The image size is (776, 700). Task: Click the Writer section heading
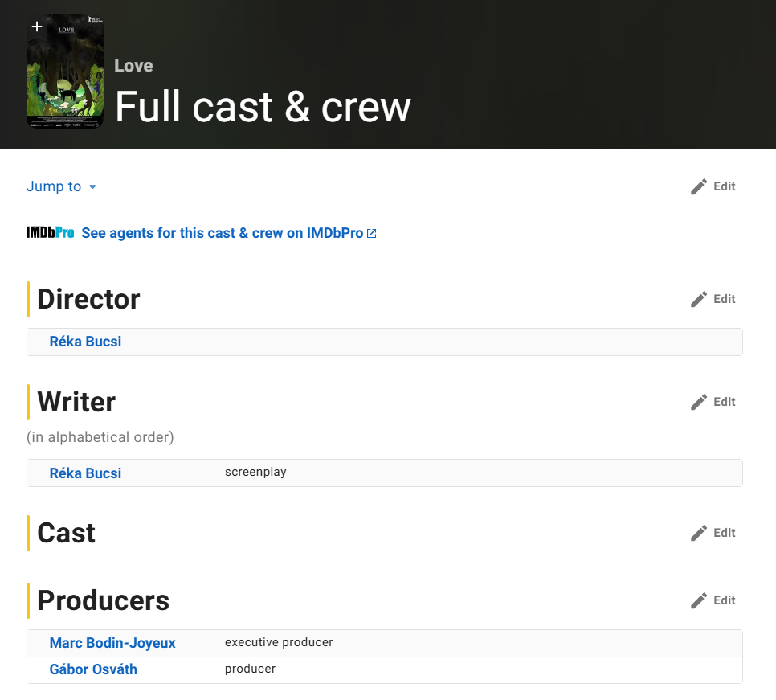tap(76, 402)
